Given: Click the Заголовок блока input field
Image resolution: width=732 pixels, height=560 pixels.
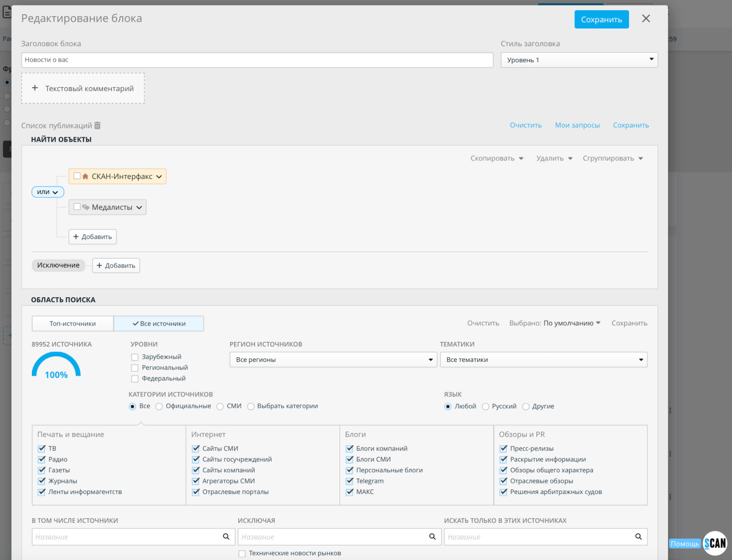Looking at the screenshot, I should [x=257, y=60].
